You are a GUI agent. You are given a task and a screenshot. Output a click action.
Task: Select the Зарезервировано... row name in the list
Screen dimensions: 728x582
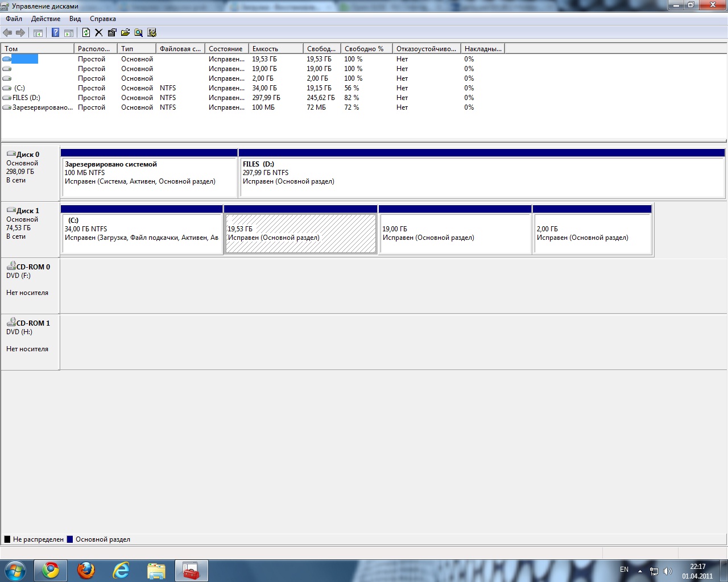[43, 107]
